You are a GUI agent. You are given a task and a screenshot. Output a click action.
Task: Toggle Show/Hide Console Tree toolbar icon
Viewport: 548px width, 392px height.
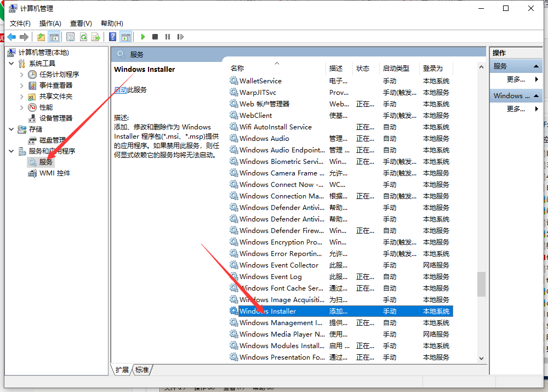coord(54,37)
